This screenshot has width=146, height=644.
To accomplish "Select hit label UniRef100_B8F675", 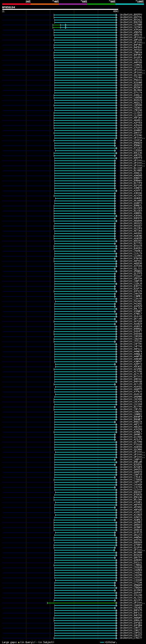I will 131,610.
